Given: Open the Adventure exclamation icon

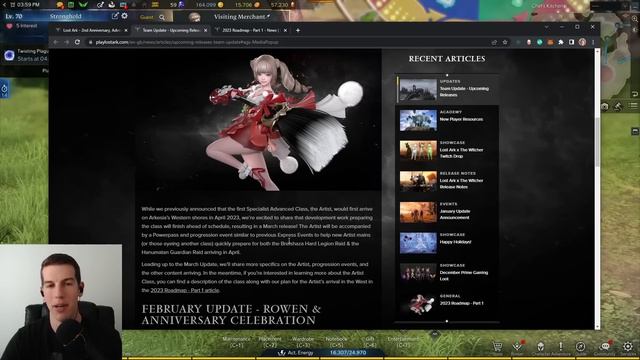Looking at the screenshot, I should coord(561,346).
